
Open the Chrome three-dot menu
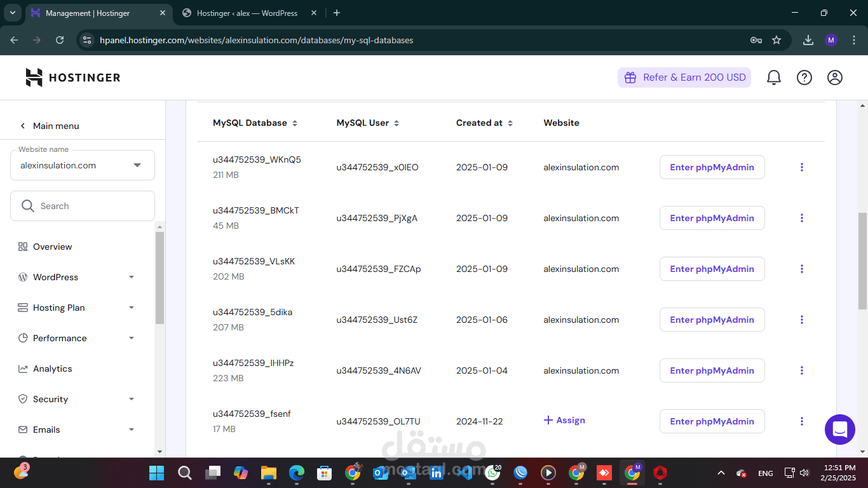[x=853, y=40]
